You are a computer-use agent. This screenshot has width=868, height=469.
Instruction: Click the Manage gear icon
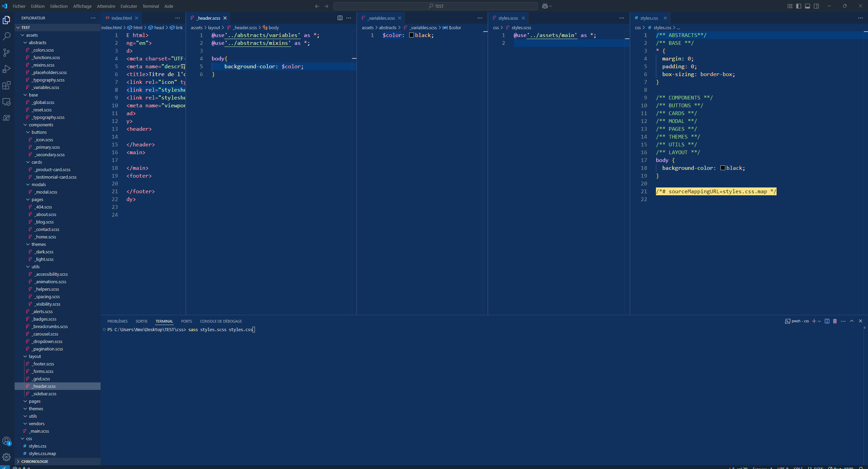coord(6,457)
